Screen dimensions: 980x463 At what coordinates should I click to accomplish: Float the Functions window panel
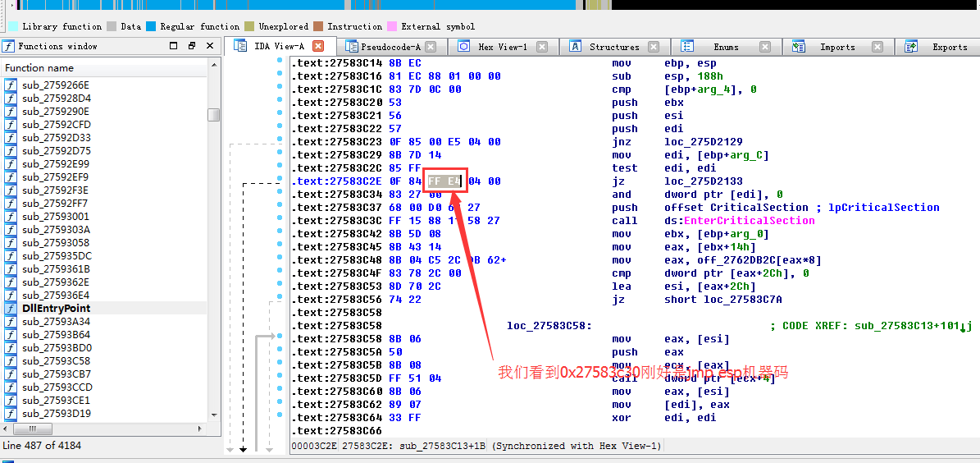point(192,46)
